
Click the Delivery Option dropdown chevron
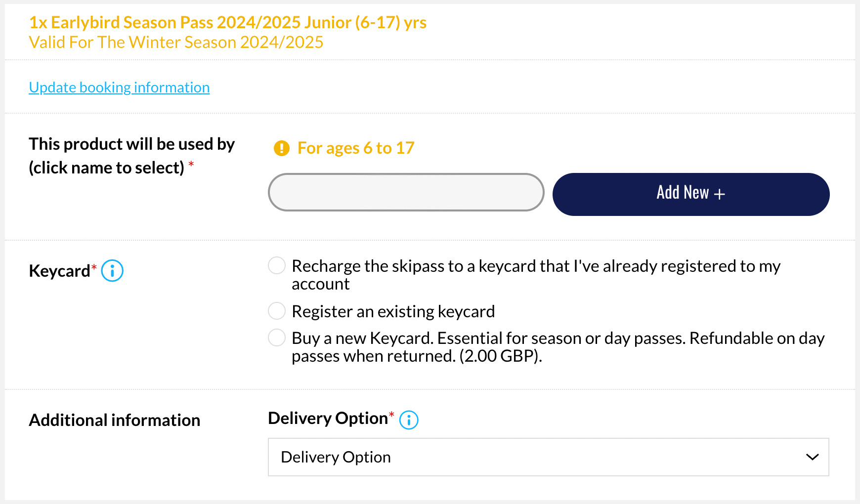(x=813, y=457)
